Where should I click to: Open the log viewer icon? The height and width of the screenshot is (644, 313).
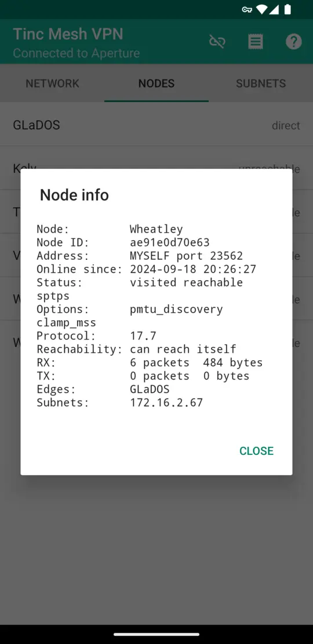click(256, 41)
